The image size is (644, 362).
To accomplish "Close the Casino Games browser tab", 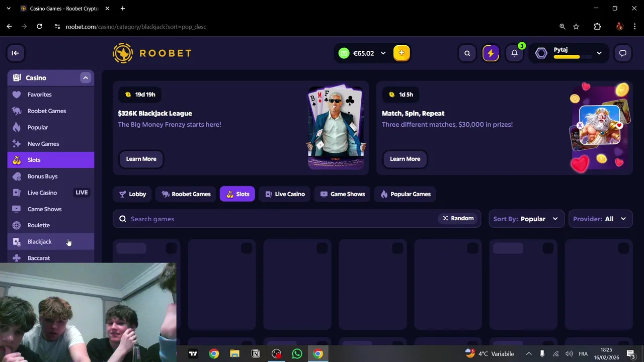I will pos(107,9).
